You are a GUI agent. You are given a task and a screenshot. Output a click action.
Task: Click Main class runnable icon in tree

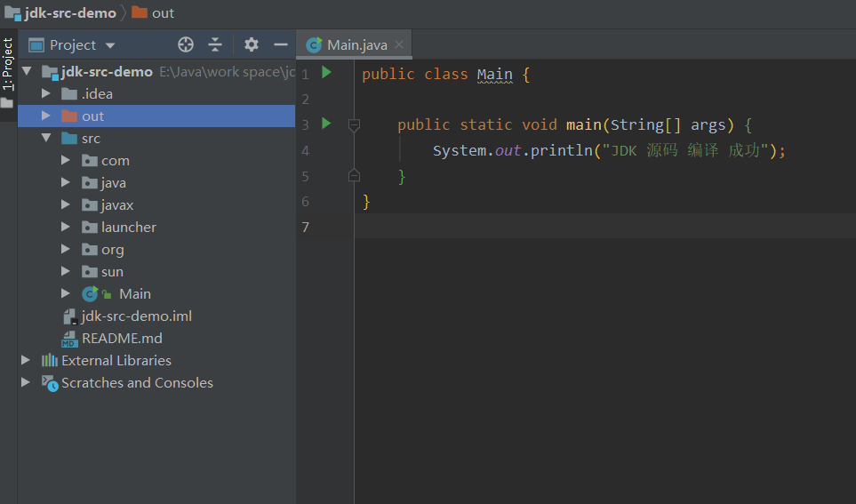point(90,293)
